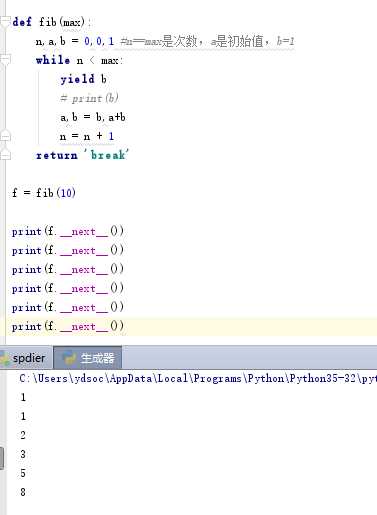Switch to the spdier run tab
This screenshot has height=515, width=377.
pos(26,358)
